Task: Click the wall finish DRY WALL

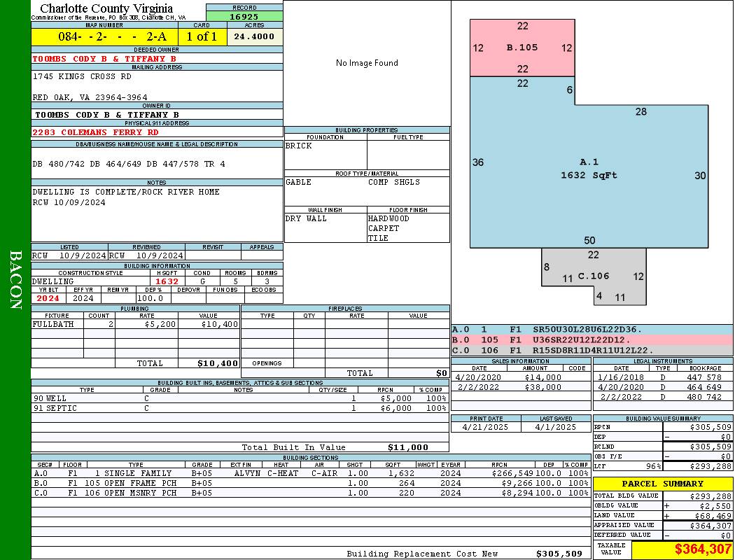Action: [x=306, y=219]
